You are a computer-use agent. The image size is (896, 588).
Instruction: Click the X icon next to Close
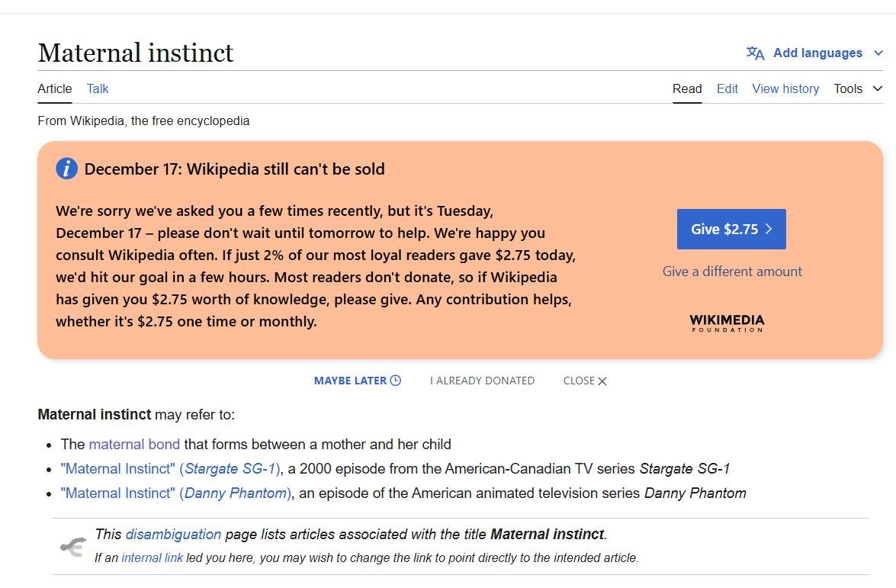click(602, 381)
